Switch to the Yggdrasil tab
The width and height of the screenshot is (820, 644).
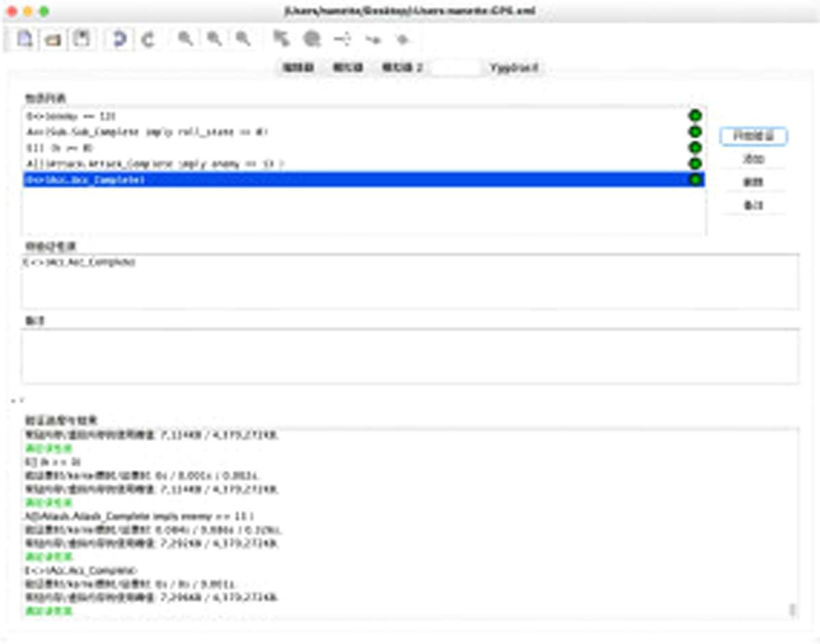[515, 68]
